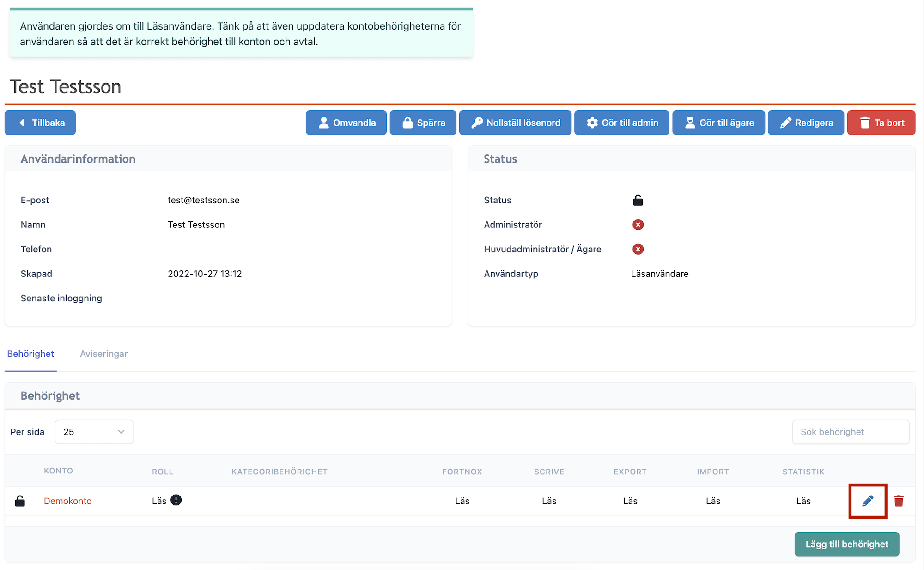The image size is (924, 570).
Task: Click the info exclamation icon beside Läs role
Action: point(176,500)
